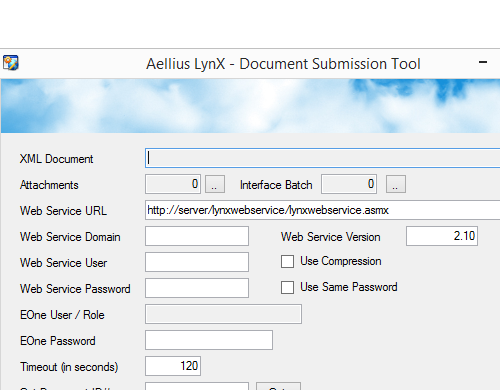Image resolution: width=500 pixels, height=390 pixels.
Task: Click the 'Web Service URL' label
Action: point(63,211)
